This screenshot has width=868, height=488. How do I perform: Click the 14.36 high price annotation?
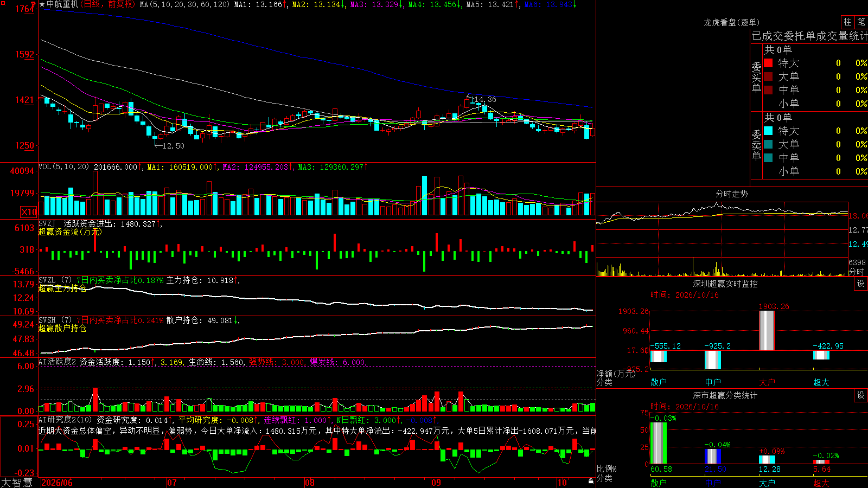tap(484, 99)
